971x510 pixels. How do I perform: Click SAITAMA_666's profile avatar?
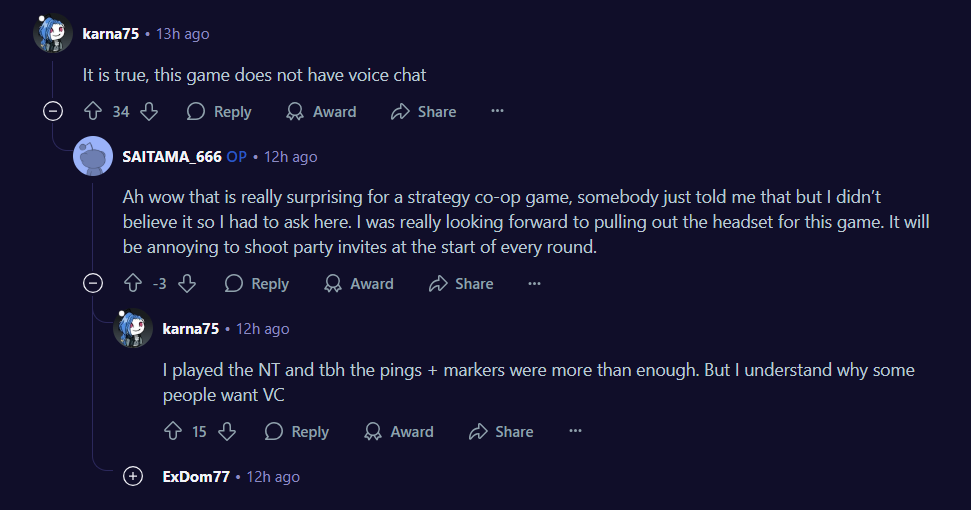(93, 156)
